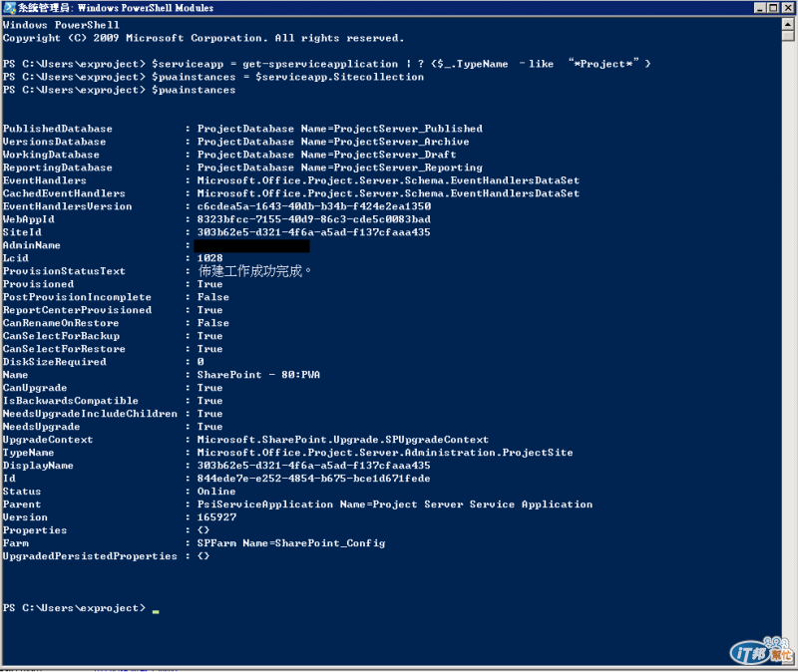
Task: Close the PowerShell Modules window
Action: click(x=788, y=8)
